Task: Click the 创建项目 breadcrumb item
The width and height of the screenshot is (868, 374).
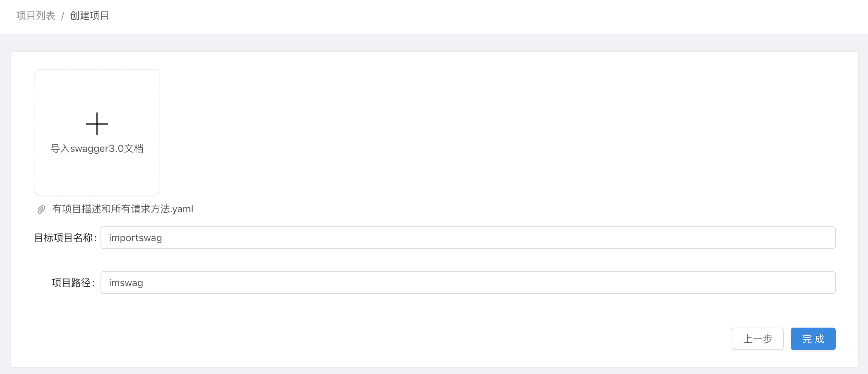Action: pyautogui.click(x=89, y=16)
